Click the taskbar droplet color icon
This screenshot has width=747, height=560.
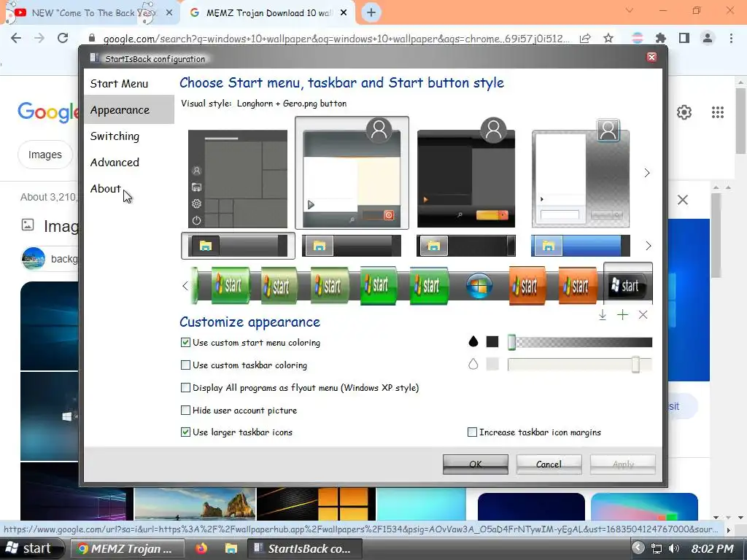[x=473, y=365]
